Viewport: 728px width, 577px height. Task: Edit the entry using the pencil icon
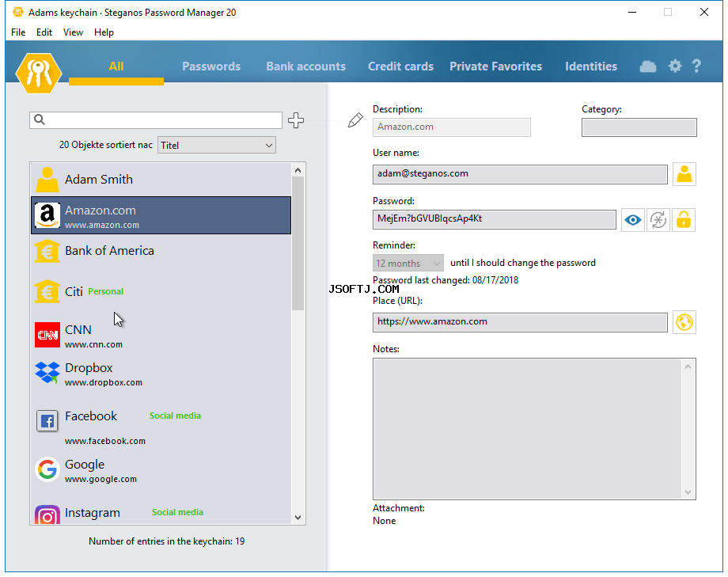point(355,120)
